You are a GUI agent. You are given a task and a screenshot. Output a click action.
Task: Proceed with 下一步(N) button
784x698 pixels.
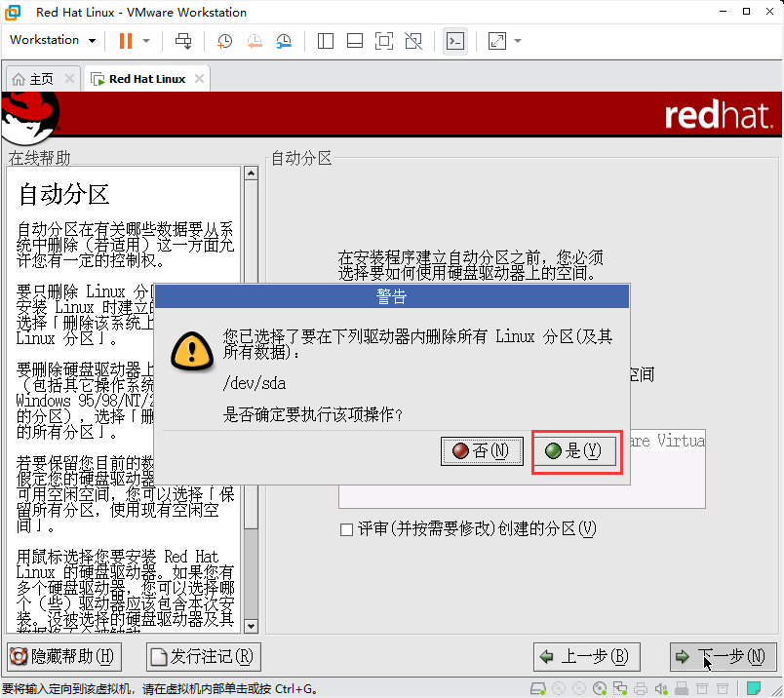point(723,656)
